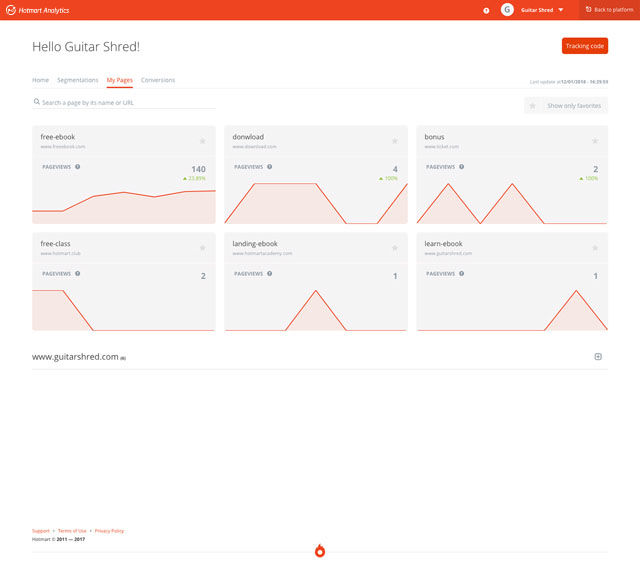Click the learn-ebook pageviews chart

click(512, 310)
